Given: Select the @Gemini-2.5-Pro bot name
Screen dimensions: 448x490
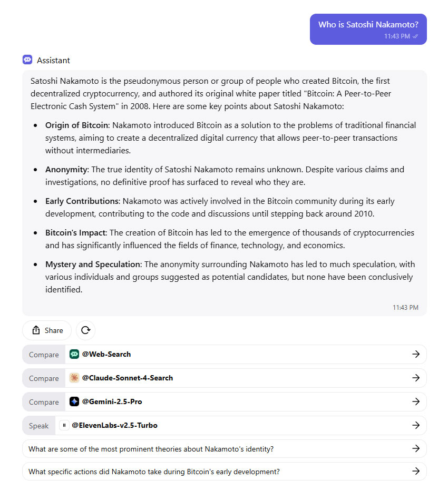Looking at the screenshot, I should point(112,401).
